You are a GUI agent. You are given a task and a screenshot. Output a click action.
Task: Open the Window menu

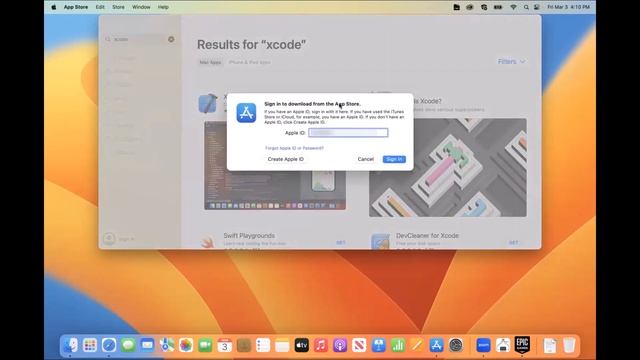pyautogui.click(x=141, y=7)
